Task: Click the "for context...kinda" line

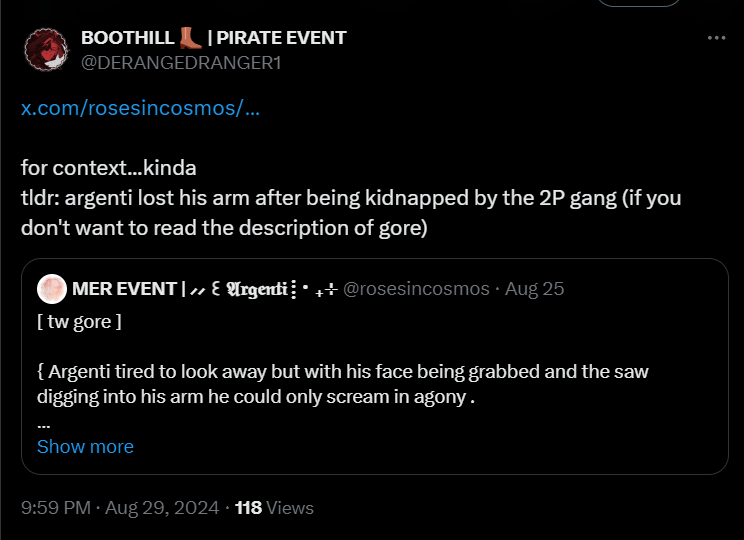Action: coord(116,166)
